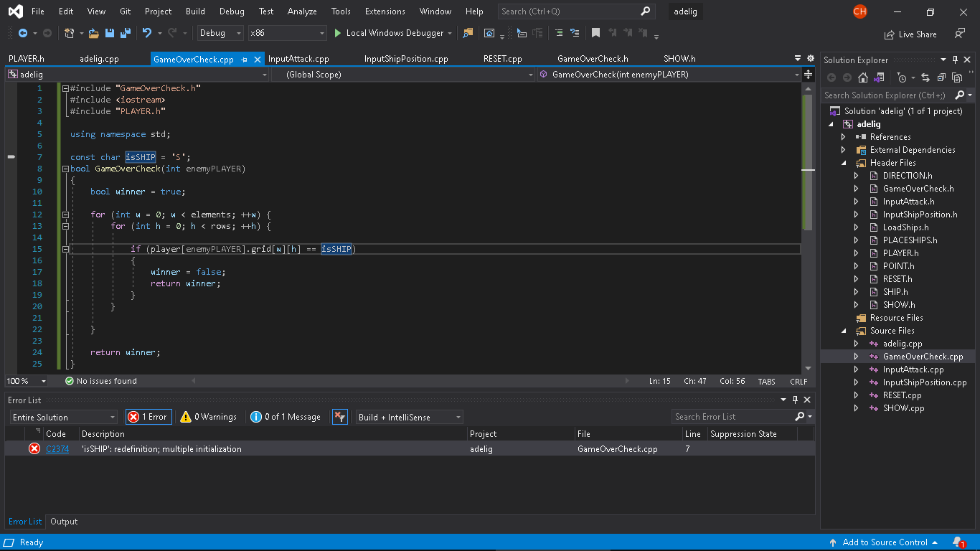Collapse the outer for loop at line 12
980x551 pixels.
click(x=65, y=215)
